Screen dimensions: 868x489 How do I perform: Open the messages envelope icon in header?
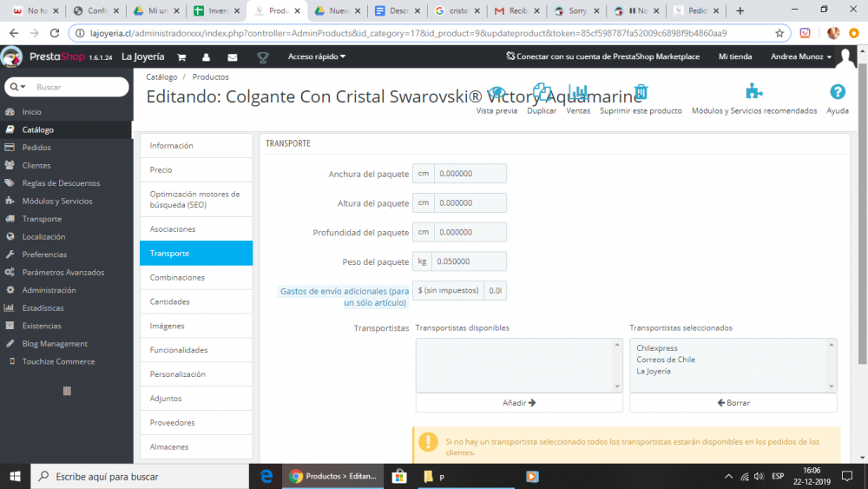233,57
